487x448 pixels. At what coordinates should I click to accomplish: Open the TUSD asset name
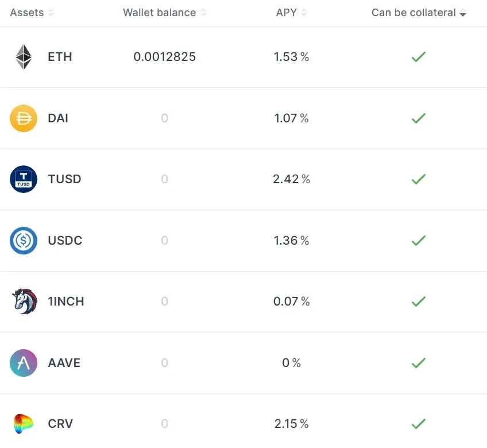(x=64, y=179)
